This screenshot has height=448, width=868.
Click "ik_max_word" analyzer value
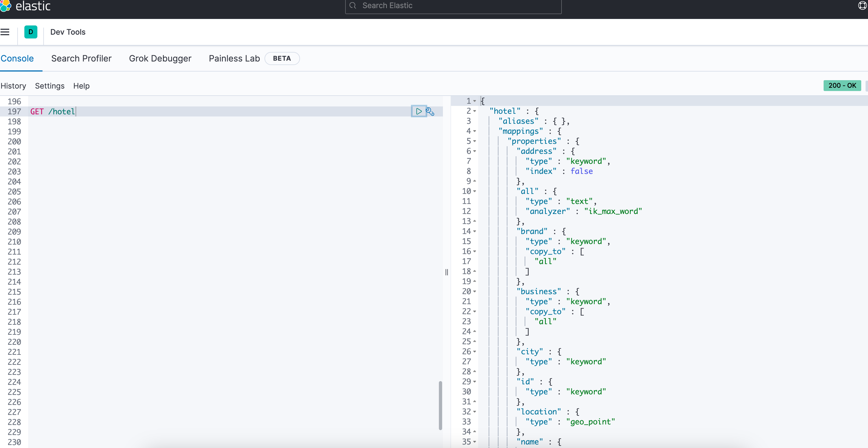click(613, 211)
